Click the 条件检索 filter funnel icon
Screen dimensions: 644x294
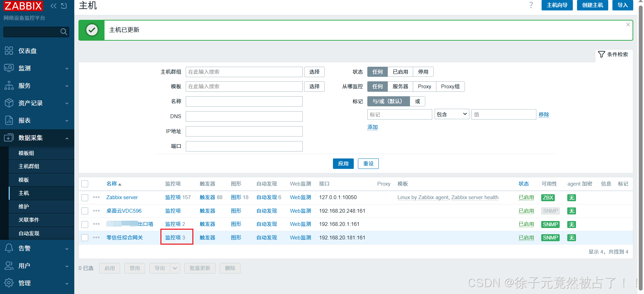click(602, 54)
